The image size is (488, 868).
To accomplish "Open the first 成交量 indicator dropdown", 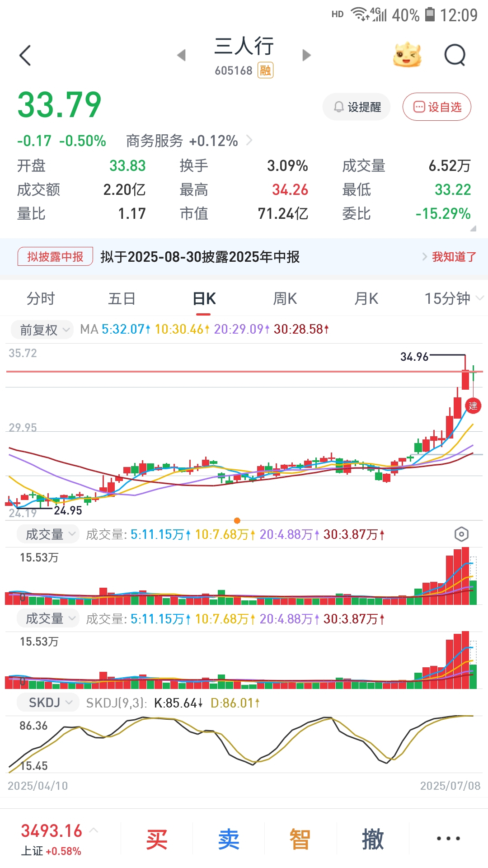I will pyautogui.click(x=48, y=534).
